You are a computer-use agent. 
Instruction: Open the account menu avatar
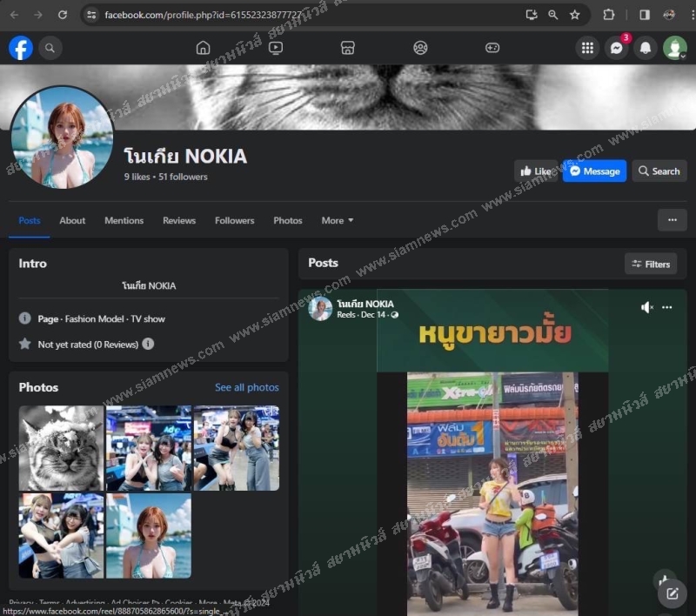(675, 48)
